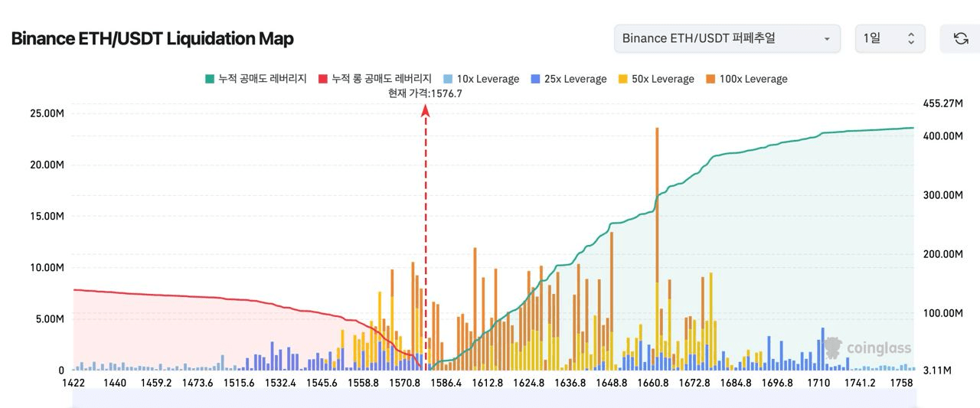Image resolution: width=980 pixels, height=408 pixels.
Task: Click the 1570.8 x-axis price label
Action: tap(405, 383)
